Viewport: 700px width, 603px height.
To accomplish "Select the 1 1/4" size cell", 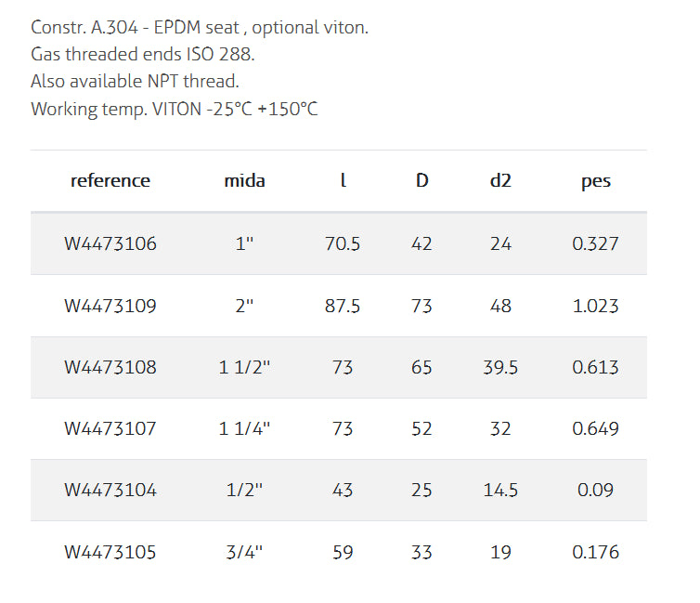I will (244, 428).
